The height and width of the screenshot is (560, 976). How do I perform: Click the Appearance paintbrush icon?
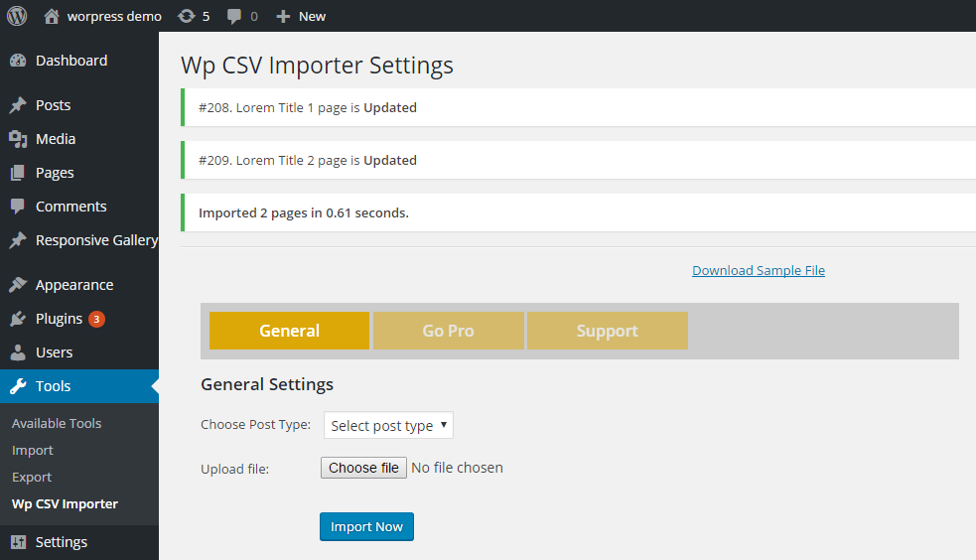click(18, 285)
